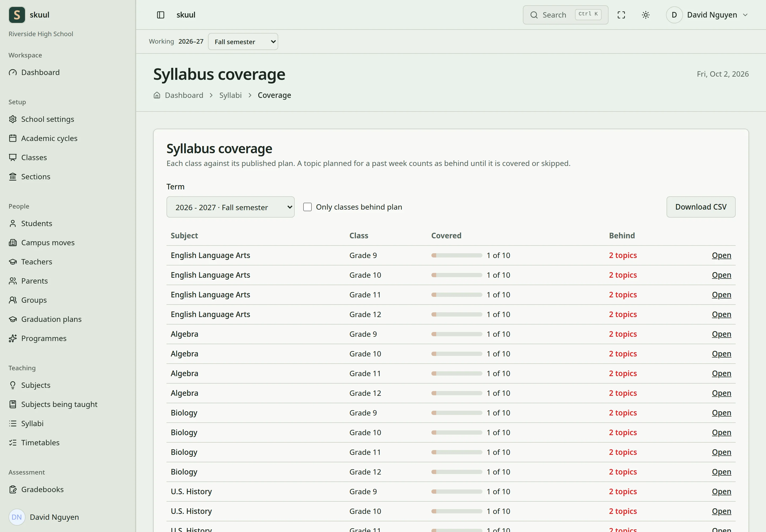
Task: Click Grade 11 cell in Algebra row
Action: point(365,373)
